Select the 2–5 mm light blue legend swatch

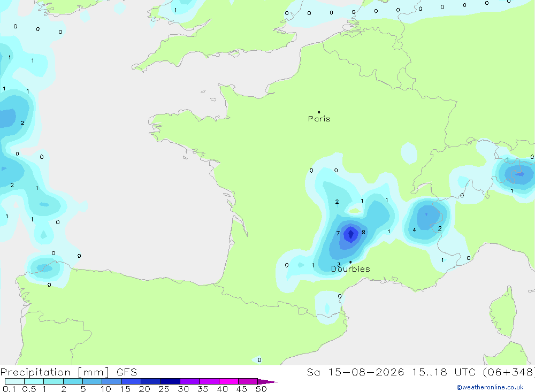click(73, 381)
